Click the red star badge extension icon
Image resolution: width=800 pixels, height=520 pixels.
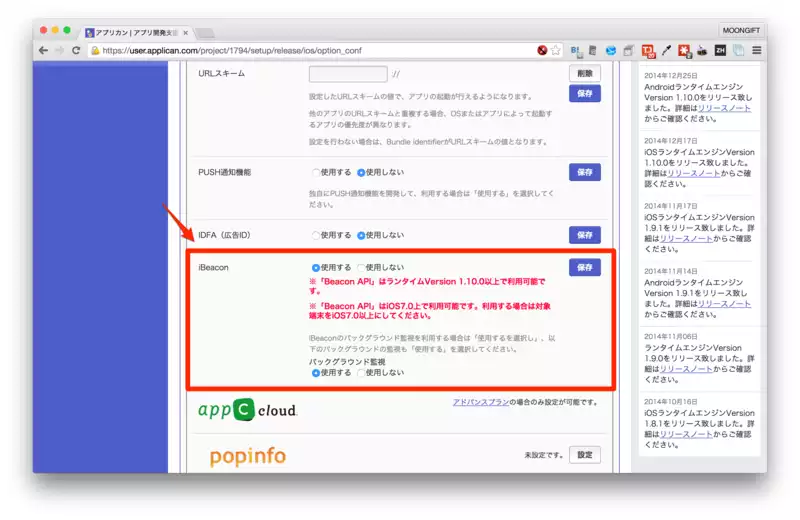coord(684,51)
